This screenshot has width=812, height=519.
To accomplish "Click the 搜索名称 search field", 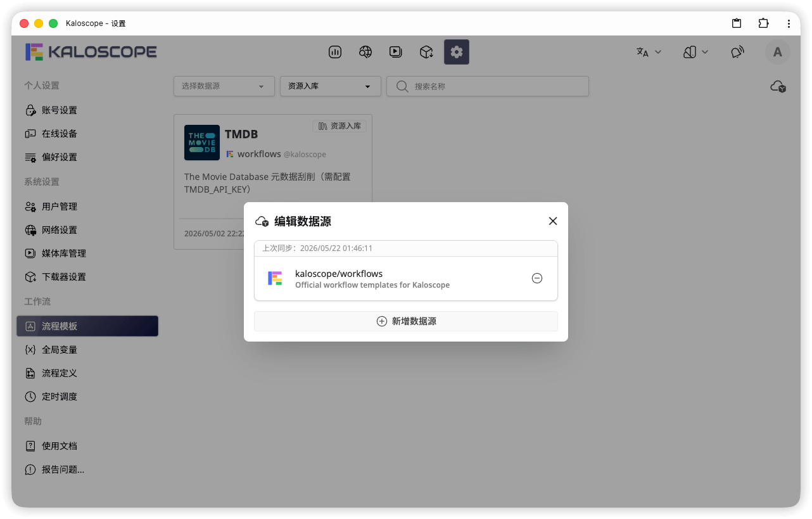I will tap(488, 86).
